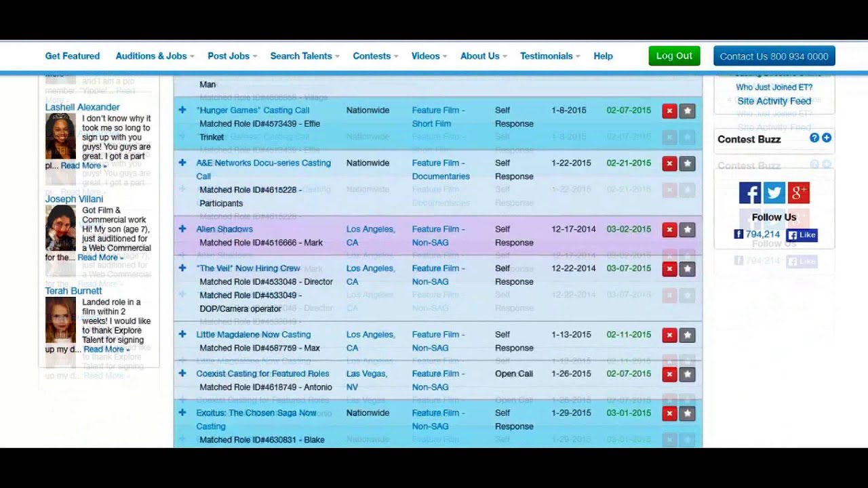Expand the Little Magdalene Now Casting row
This screenshot has height=488, width=868.
click(x=182, y=334)
